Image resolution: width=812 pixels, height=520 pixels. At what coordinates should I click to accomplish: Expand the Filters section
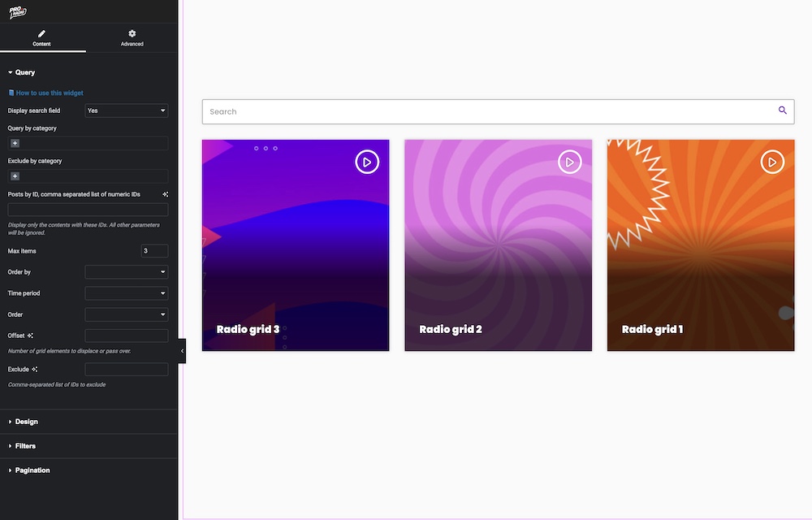[x=25, y=446]
